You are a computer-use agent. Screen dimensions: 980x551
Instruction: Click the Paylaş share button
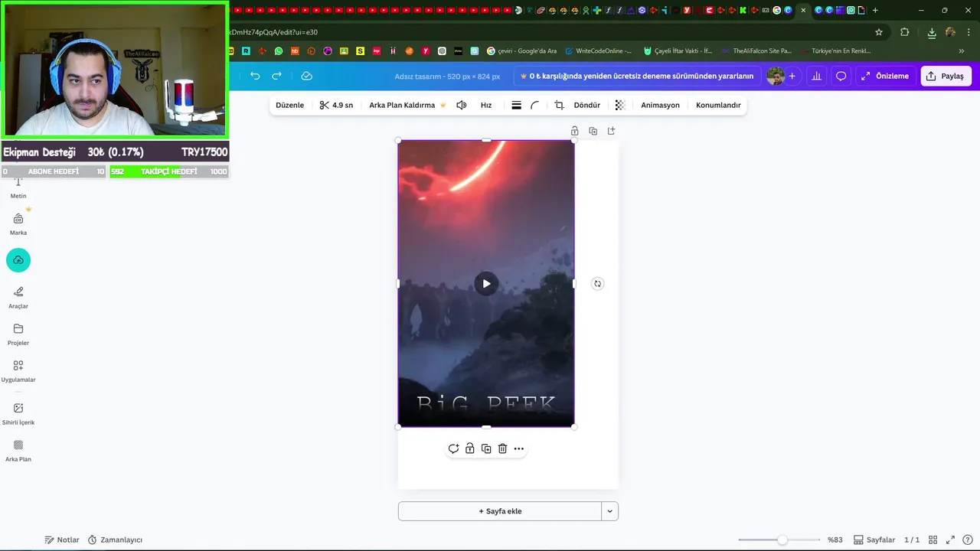(946, 76)
